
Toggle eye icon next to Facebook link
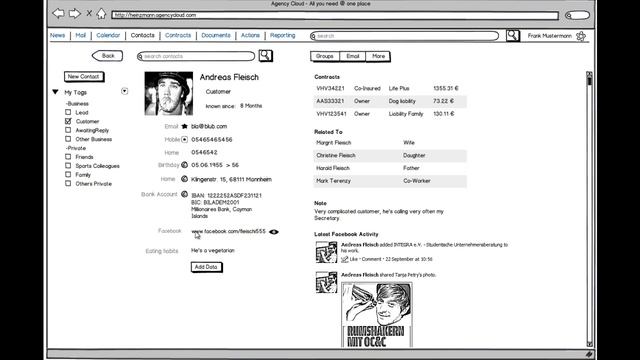pos(274,232)
